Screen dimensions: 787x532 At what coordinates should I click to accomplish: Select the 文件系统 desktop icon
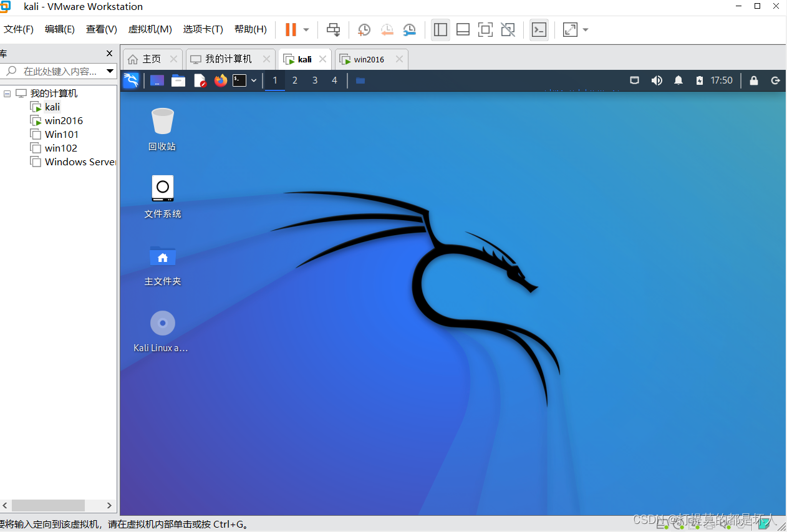point(163,196)
